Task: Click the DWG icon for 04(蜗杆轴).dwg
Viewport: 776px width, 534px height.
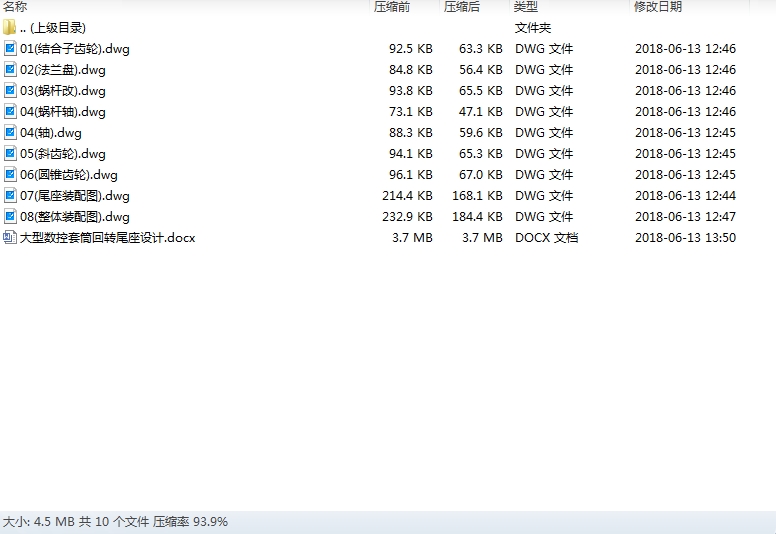Action: pos(10,111)
